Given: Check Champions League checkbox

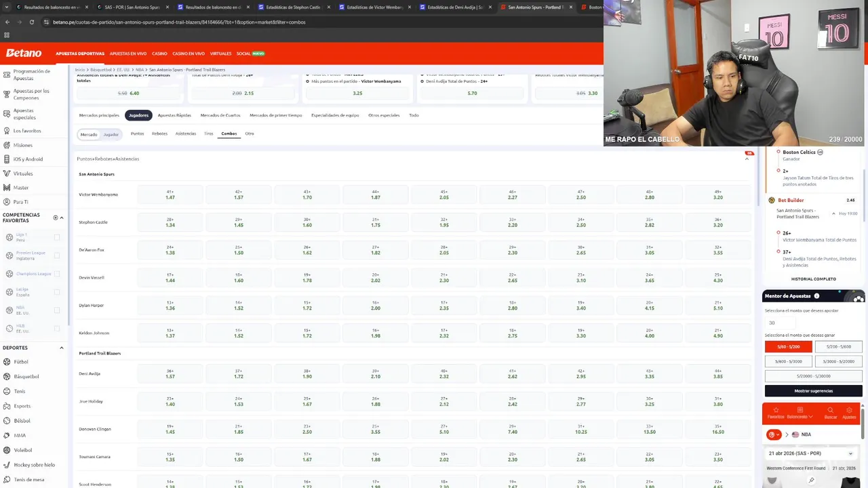Looking at the screenshot, I should pyautogui.click(x=57, y=274).
